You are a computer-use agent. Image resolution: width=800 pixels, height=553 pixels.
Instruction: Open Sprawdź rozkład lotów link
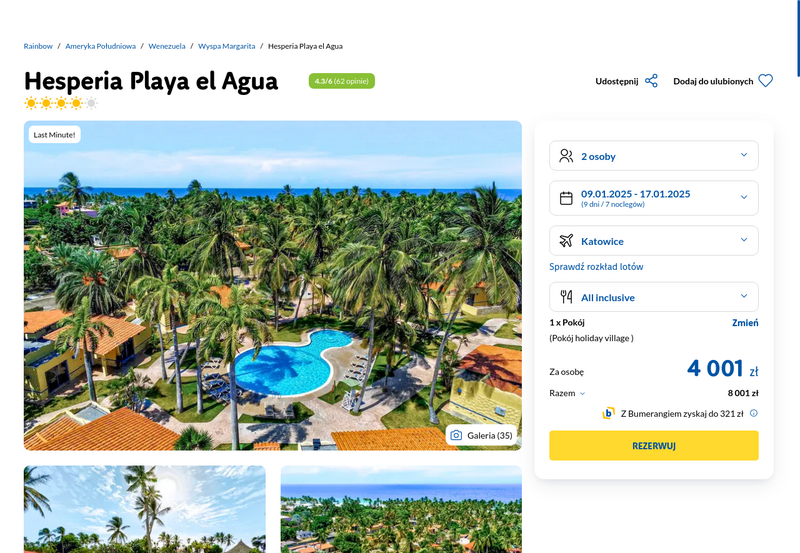[x=596, y=266]
